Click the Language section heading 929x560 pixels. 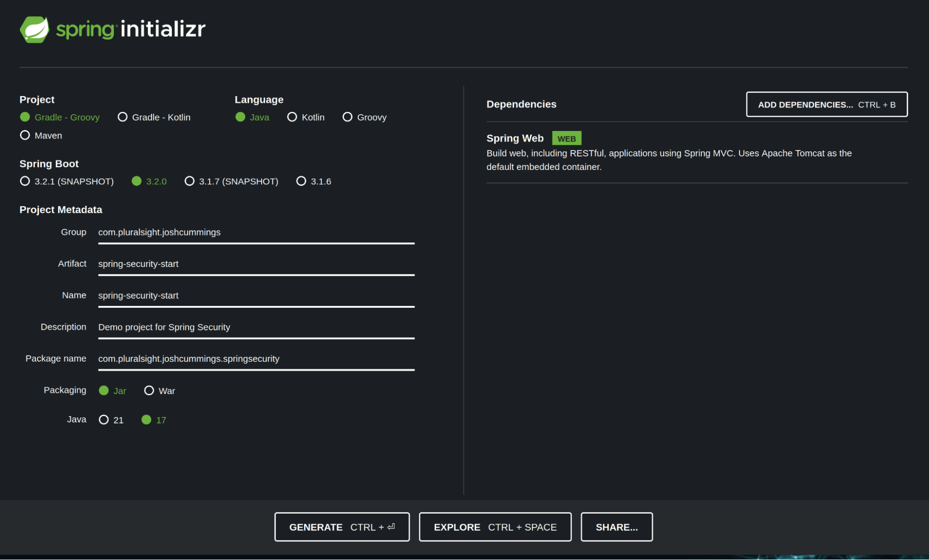tap(259, 100)
